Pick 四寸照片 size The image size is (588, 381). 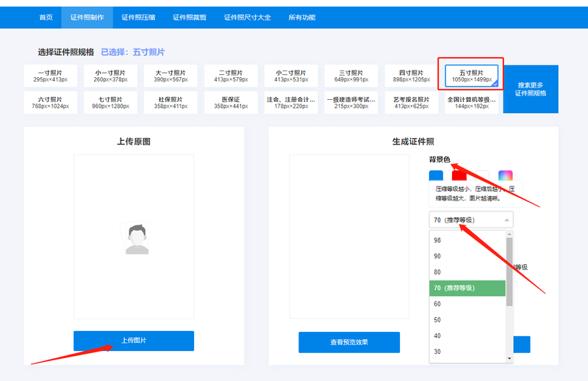click(412, 76)
